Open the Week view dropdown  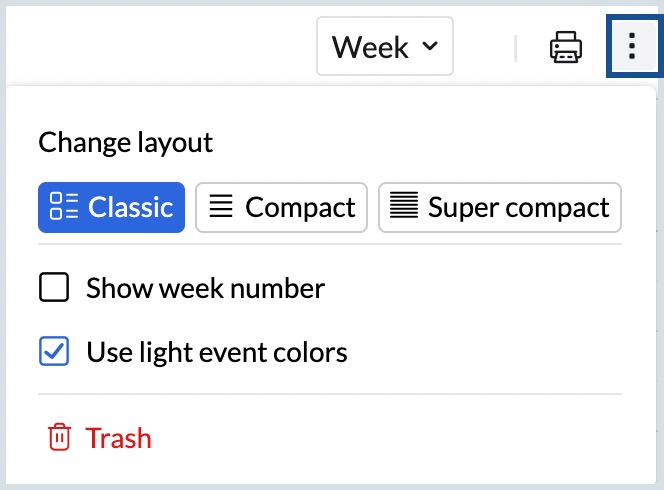[x=384, y=47]
